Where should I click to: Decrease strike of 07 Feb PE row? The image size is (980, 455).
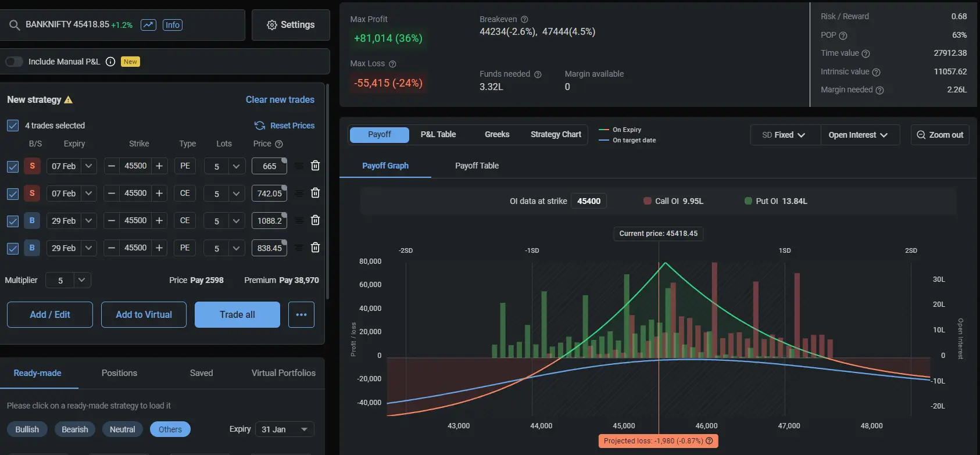(112, 166)
